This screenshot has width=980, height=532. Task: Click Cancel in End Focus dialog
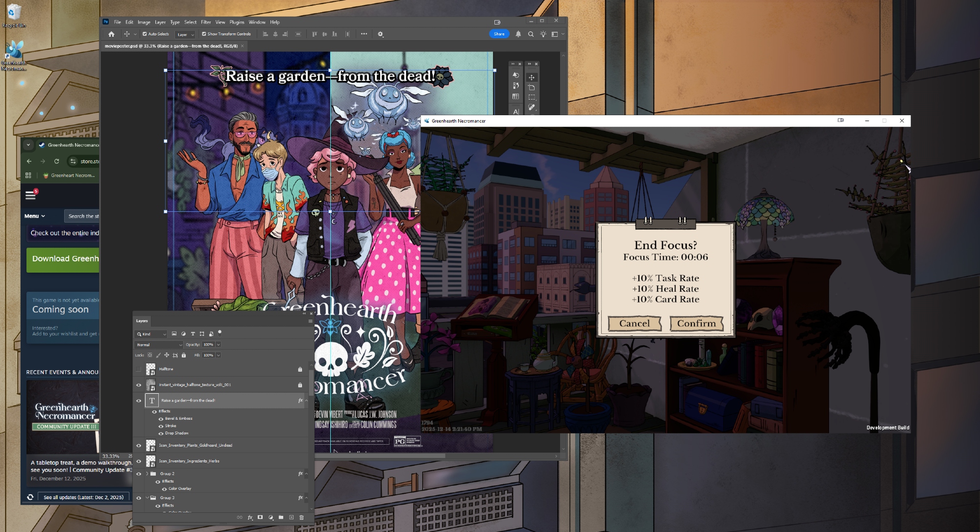click(635, 324)
